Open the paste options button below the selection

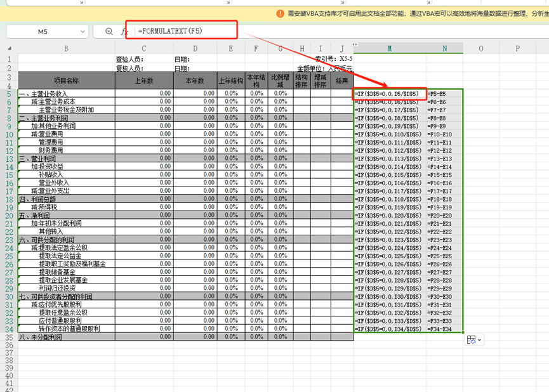click(x=474, y=340)
